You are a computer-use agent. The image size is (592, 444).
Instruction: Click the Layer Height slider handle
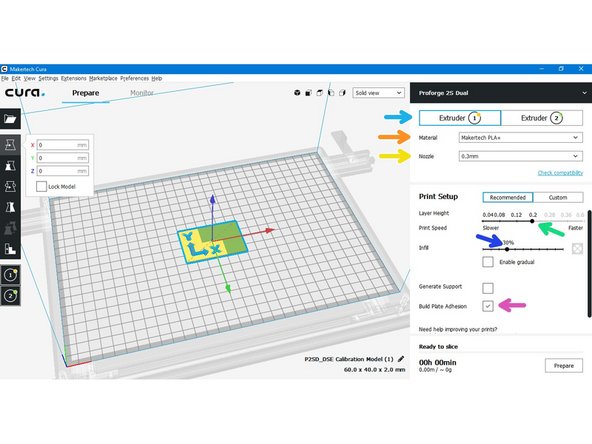click(x=532, y=221)
